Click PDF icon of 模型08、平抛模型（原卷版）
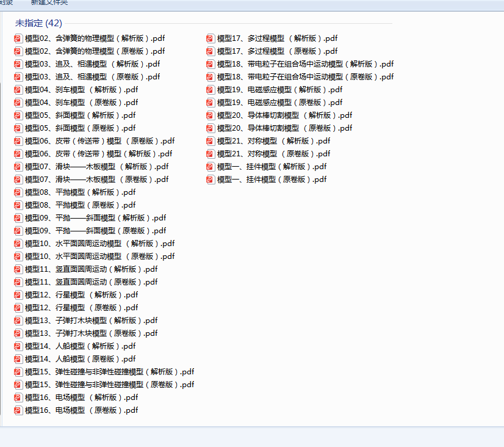The width and height of the screenshot is (504, 447). coord(18,205)
